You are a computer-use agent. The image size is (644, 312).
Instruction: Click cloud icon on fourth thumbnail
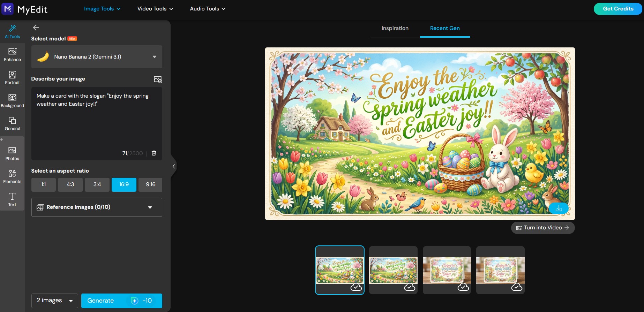click(517, 287)
